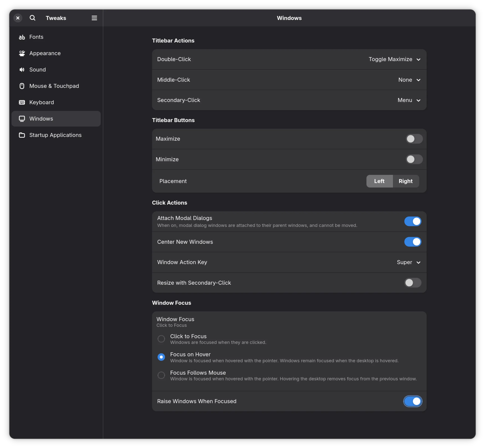This screenshot has width=485, height=448.
Task: Open the Double-Click Toggle Maximize dropdown
Action: 394,59
